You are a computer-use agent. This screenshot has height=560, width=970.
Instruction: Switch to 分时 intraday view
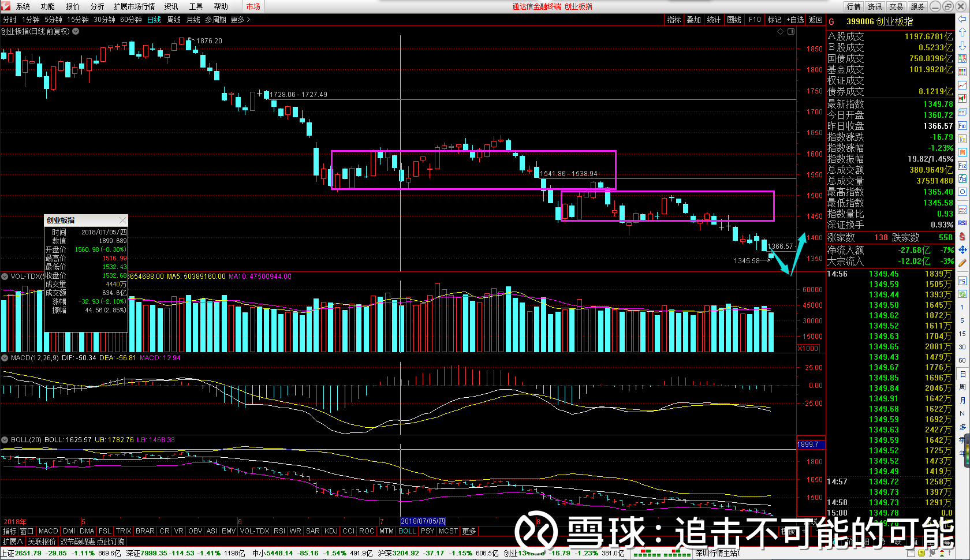tap(10, 20)
